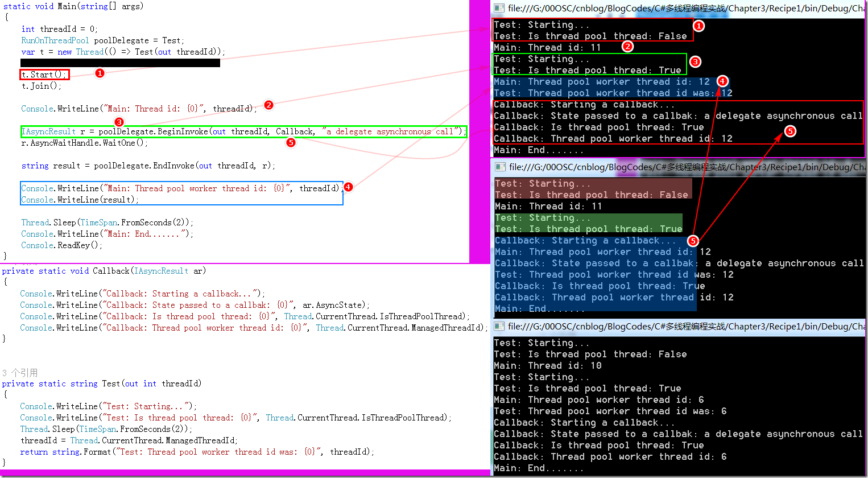Click the 'private static void Callback(IAsyncResult ar)' declaration

pyautogui.click(x=104, y=271)
